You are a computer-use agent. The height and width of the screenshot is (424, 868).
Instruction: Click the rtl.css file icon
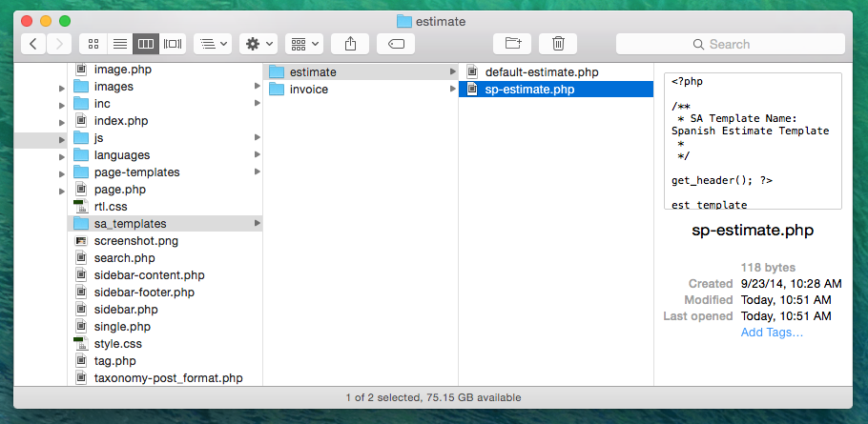coord(81,206)
